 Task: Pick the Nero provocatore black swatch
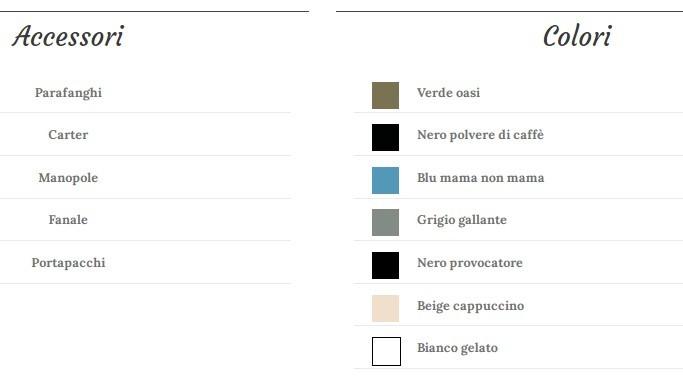click(385, 265)
